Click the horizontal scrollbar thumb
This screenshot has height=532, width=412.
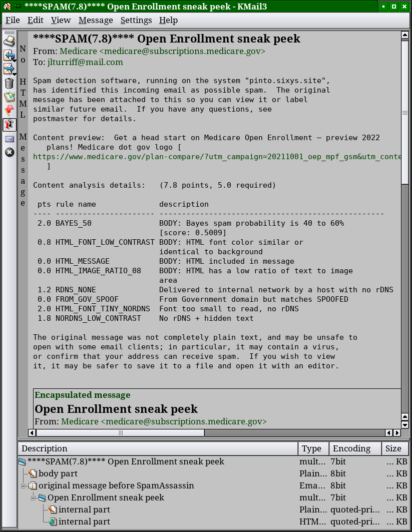point(120,433)
